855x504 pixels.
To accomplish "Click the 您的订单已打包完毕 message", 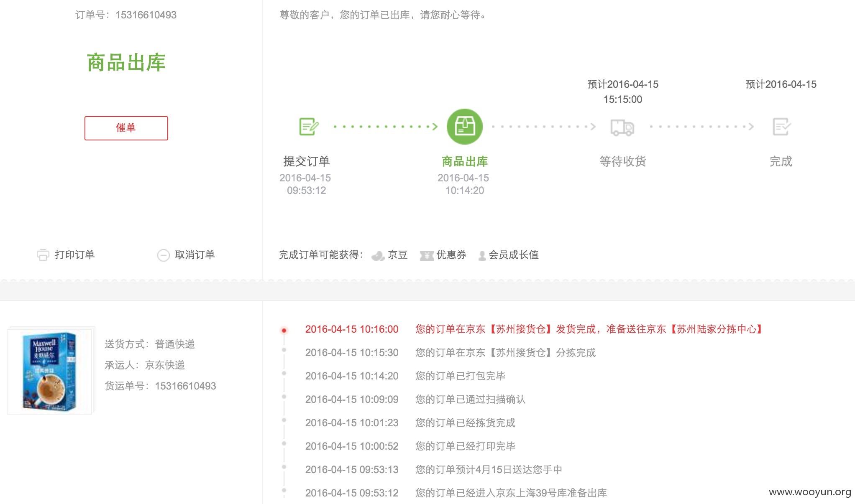I will point(461,376).
